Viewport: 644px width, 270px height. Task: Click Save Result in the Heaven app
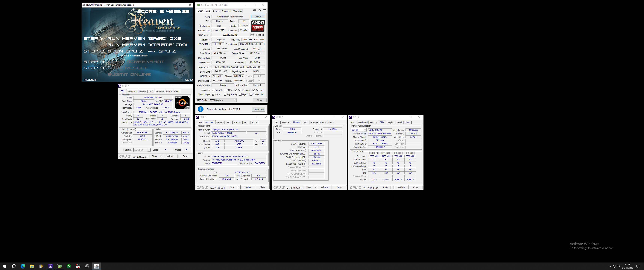(x=127, y=68)
